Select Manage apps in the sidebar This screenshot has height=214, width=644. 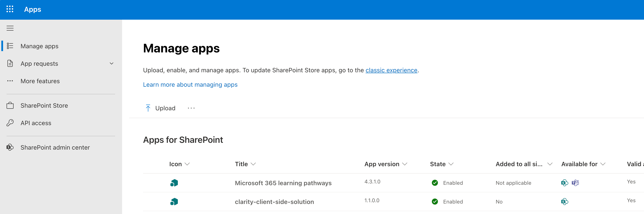tap(40, 46)
